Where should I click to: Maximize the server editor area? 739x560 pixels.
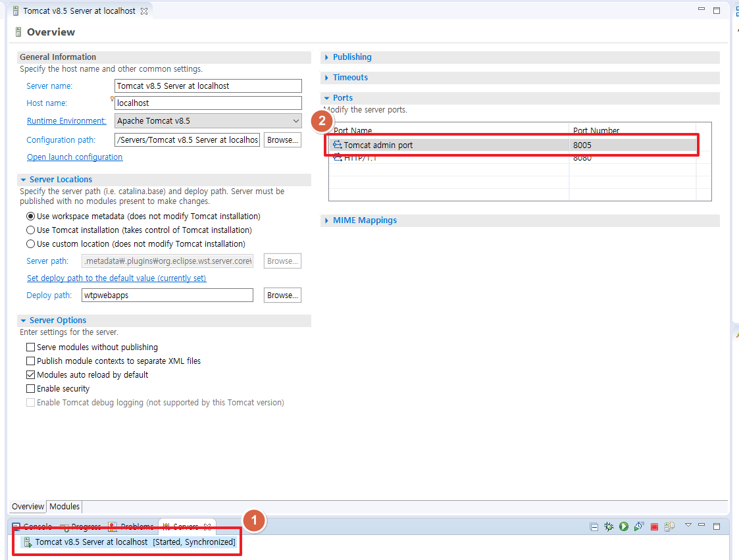pos(717,11)
